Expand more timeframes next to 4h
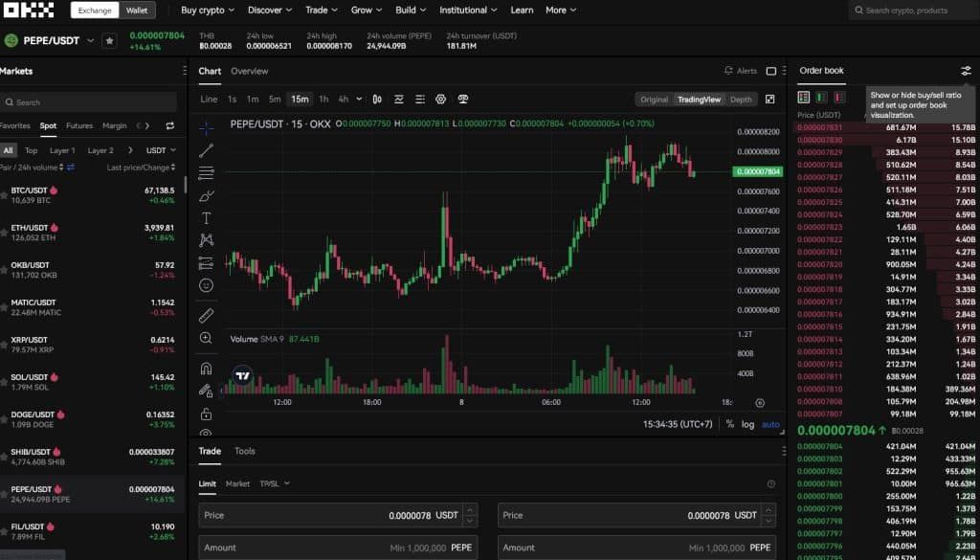The width and height of the screenshot is (980, 560). click(x=360, y=100)
